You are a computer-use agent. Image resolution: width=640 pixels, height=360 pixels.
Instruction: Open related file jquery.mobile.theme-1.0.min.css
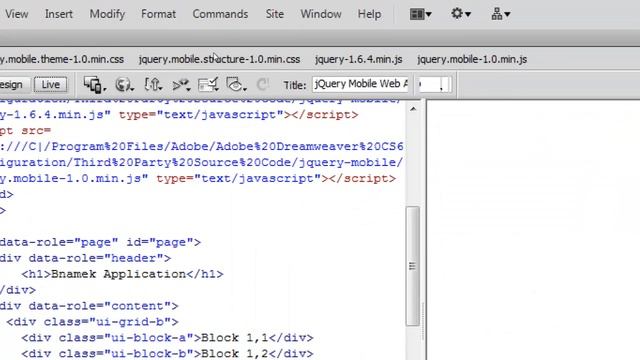[62, 59]
